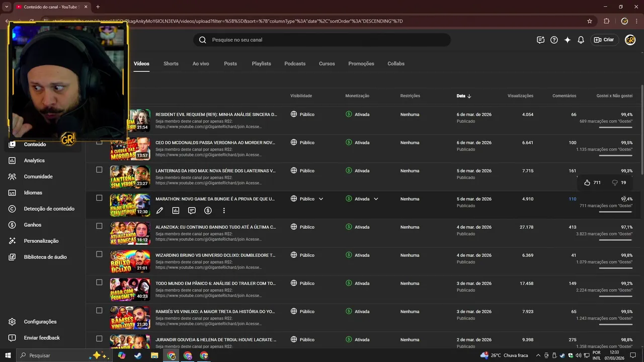Open comments icon in MARATHON row
This screenshot has height=362, width=644.
(192, 211)
